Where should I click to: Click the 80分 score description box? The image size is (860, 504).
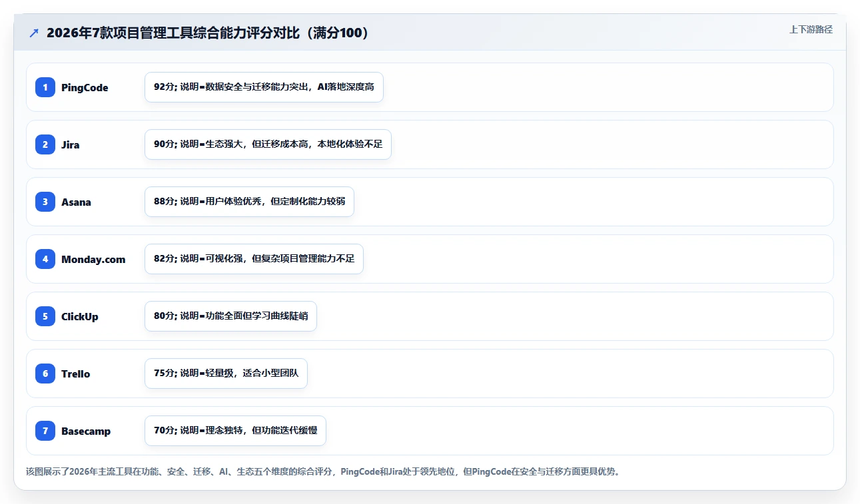[x=230, y=316]
